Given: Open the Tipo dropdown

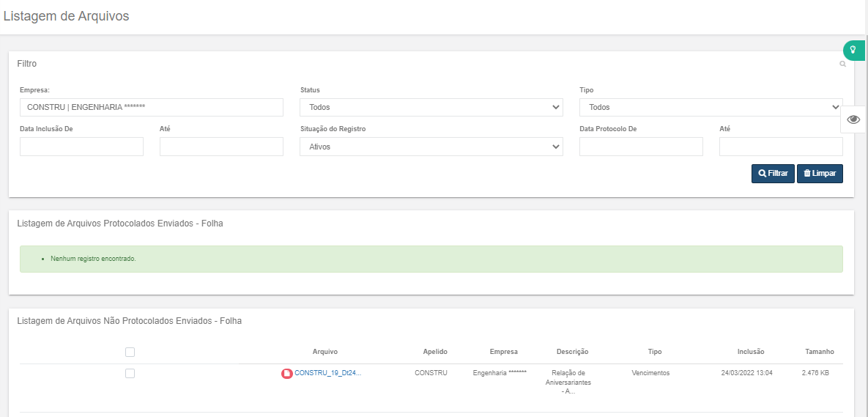Looking at the screenshot, I should tap(710, 108).
